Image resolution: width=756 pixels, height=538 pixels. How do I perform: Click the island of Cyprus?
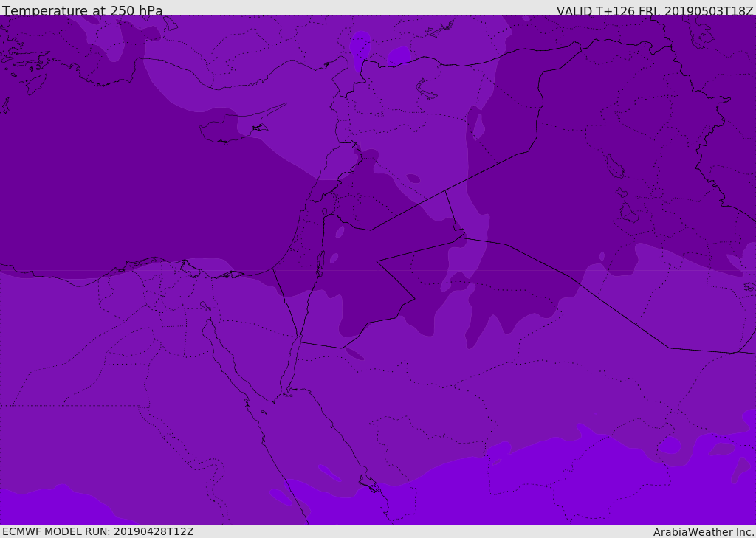229,131
